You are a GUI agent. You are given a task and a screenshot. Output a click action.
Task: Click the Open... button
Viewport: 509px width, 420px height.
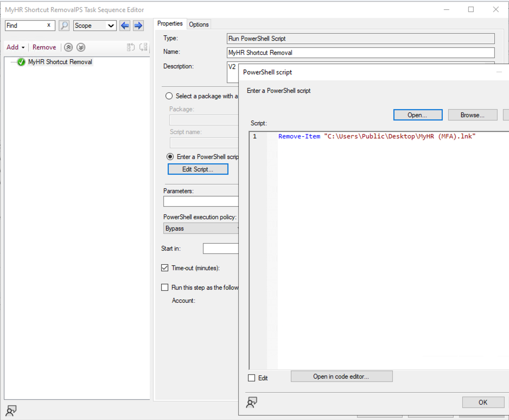tap(418, 115)
